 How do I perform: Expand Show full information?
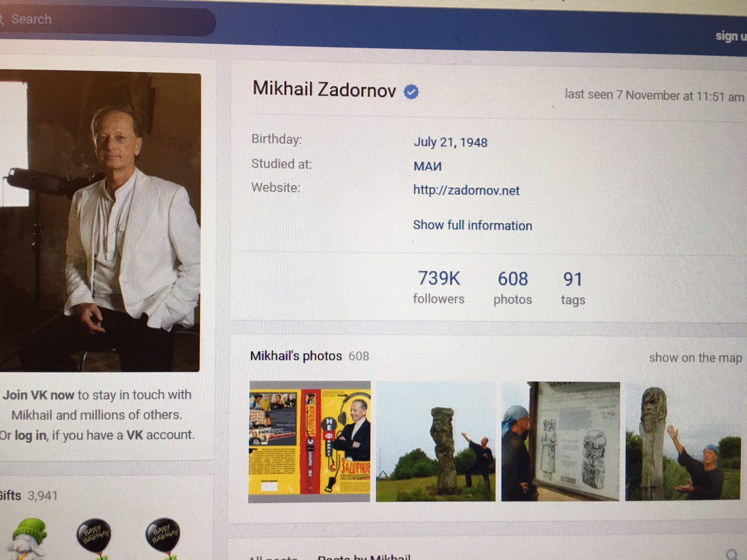coord(472,226)
